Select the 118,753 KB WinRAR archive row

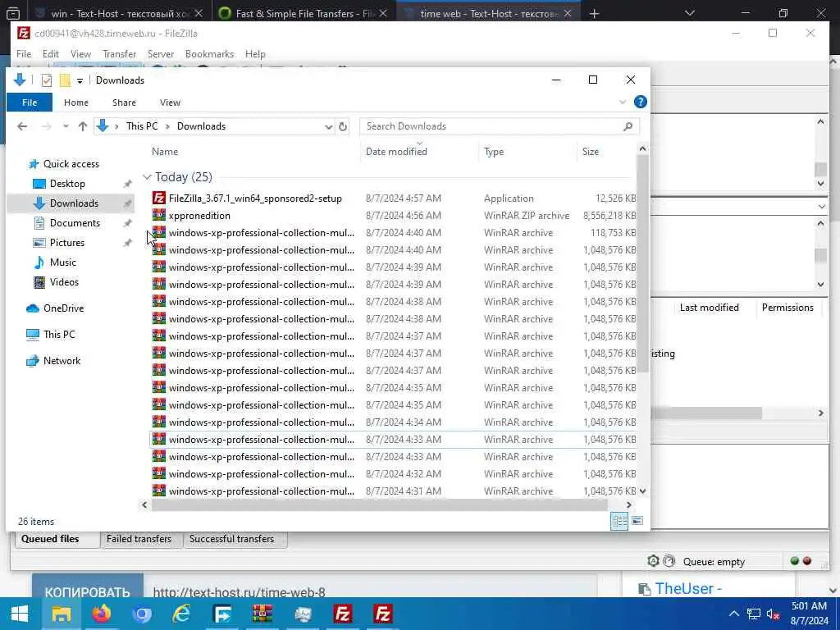(x=393, y=232)
